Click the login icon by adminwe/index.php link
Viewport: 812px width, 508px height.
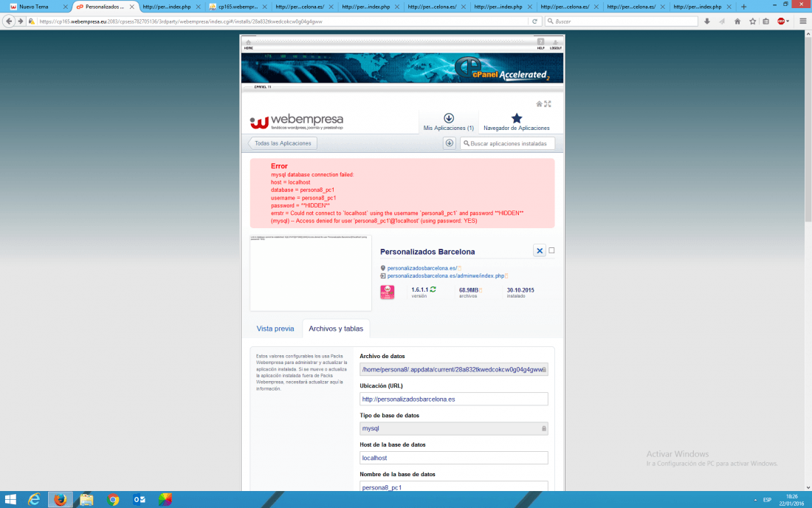point(382,276)
